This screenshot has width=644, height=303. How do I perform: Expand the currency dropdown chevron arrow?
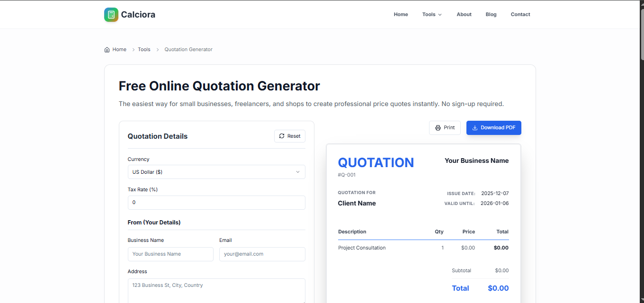click(297, 172)
